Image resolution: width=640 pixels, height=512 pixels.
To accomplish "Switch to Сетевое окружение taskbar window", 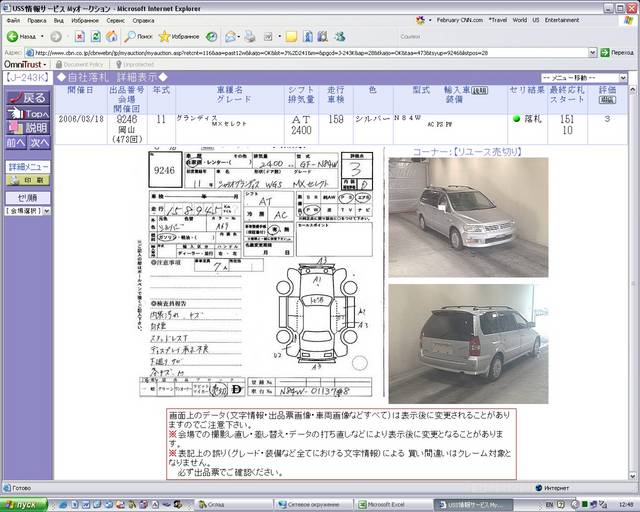I will tap(313, 505).
